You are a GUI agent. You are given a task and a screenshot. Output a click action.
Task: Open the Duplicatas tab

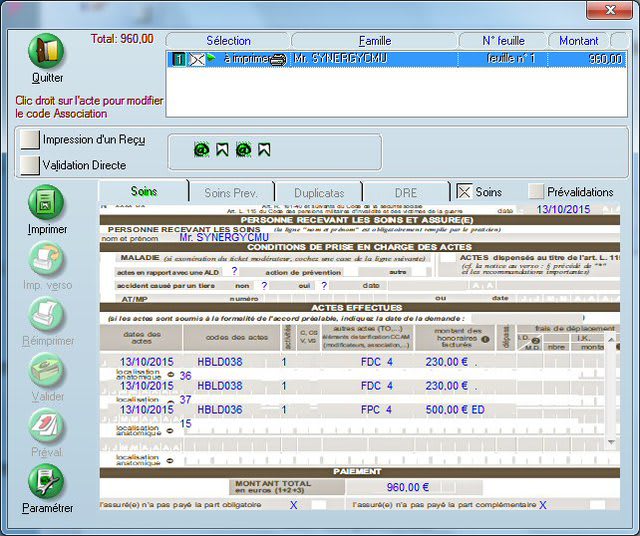(x=318, y=192)
